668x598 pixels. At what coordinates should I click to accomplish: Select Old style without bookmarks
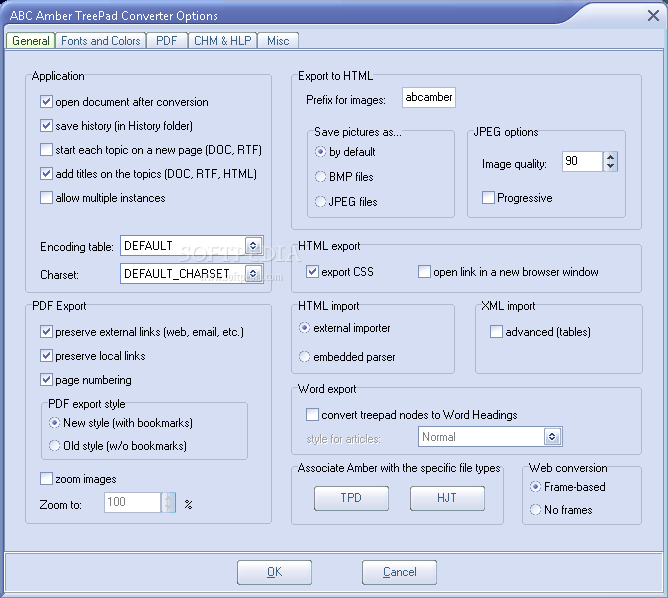(x=54, y=446)
